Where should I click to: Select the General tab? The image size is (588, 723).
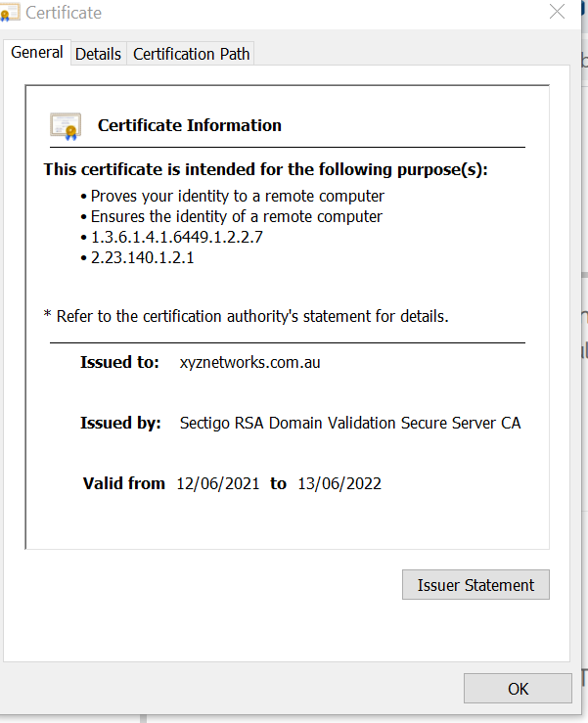pyautogui.click(x=37, y=53)
